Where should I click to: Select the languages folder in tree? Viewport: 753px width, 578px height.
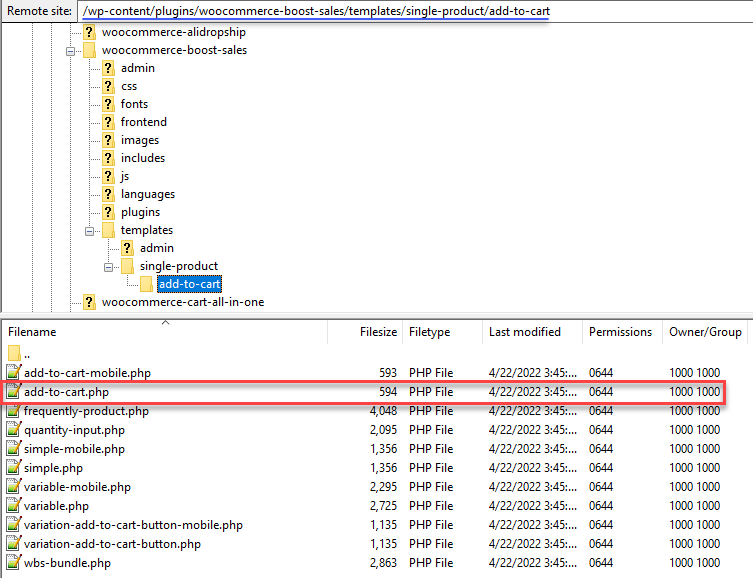[147, 194]
